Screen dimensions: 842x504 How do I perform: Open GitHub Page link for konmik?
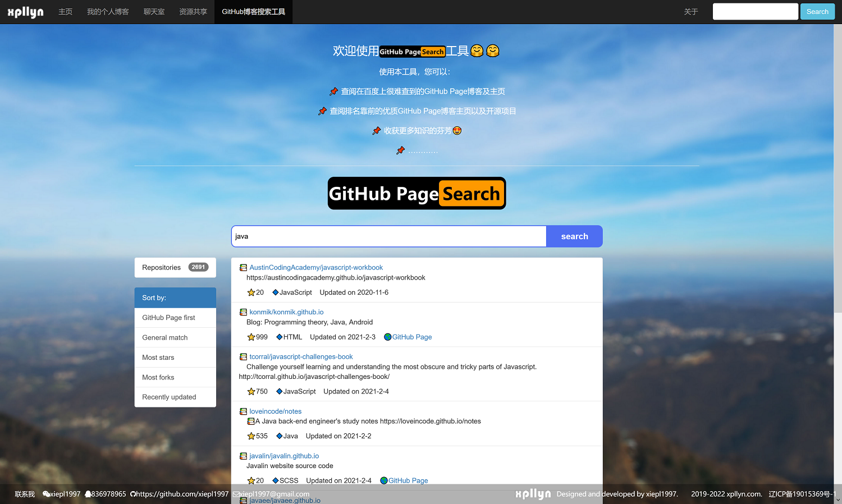point(412,337)
